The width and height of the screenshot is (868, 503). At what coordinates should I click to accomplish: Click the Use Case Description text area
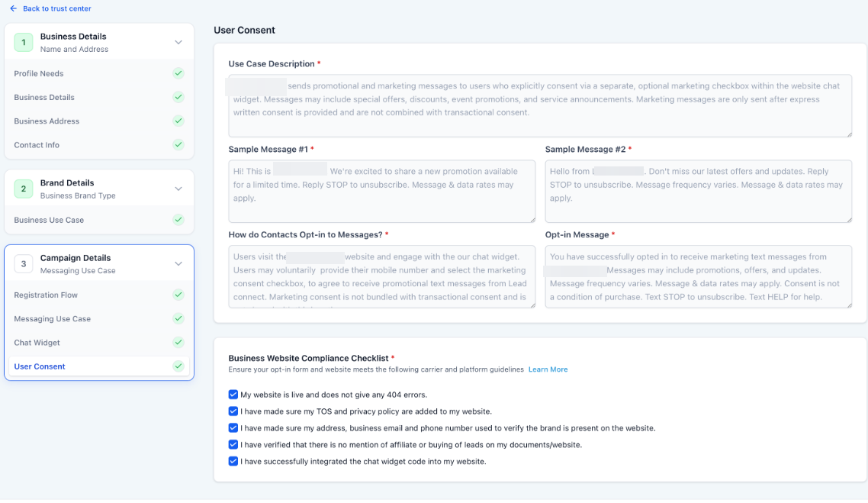coord(540,106)
